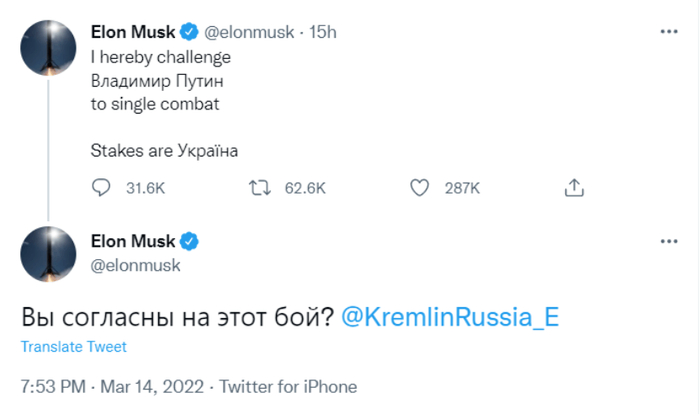Share the tweet via the upload arrow icon
Image resolution: width=700 pixels, height=414 pixels.
click(x=574, y=187)
